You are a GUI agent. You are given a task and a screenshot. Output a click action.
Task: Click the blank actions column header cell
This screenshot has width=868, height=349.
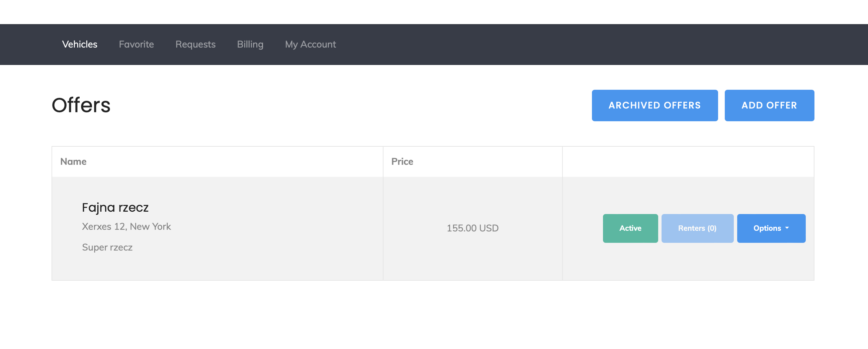point(688,161)
